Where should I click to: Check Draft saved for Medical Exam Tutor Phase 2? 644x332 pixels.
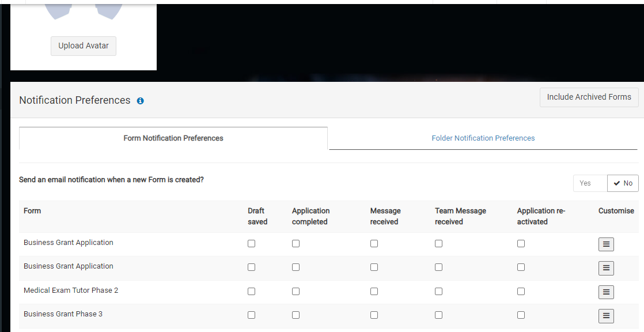(x=251, y=291)
